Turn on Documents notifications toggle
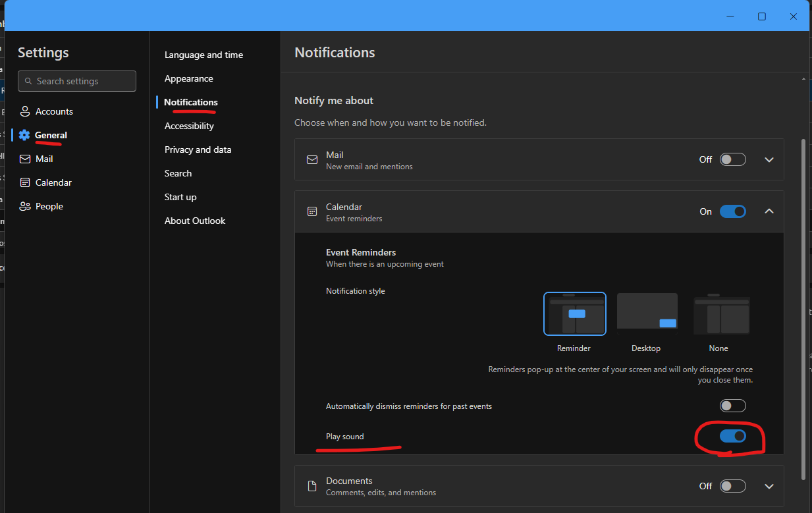This screenshot has width=812, height=513. click(x=732, y=486)
